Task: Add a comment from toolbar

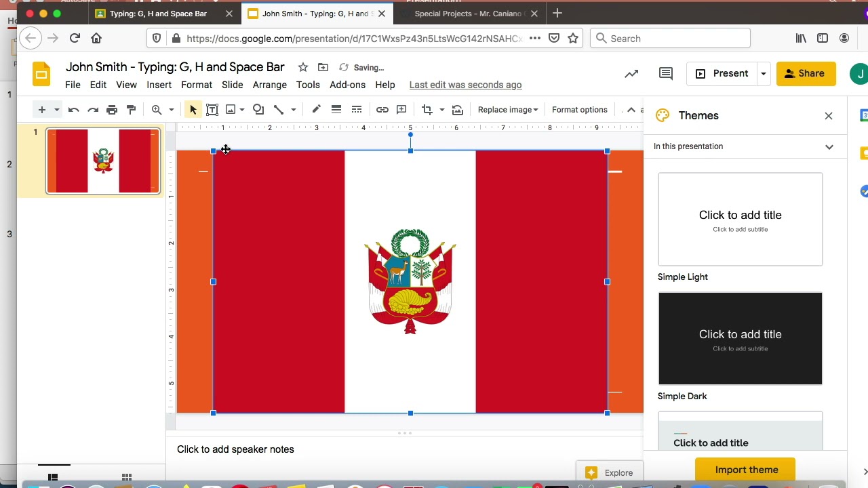Action: point(401,110)
